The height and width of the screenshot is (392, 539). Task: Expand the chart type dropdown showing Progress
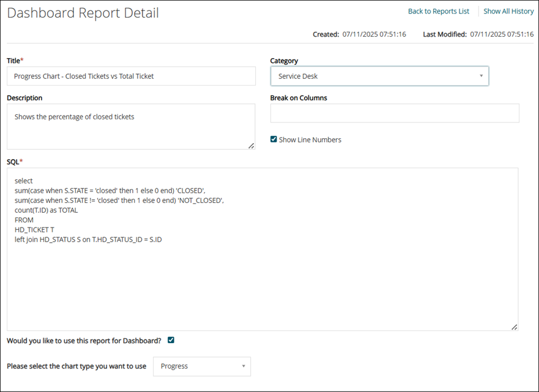[201, 366]
